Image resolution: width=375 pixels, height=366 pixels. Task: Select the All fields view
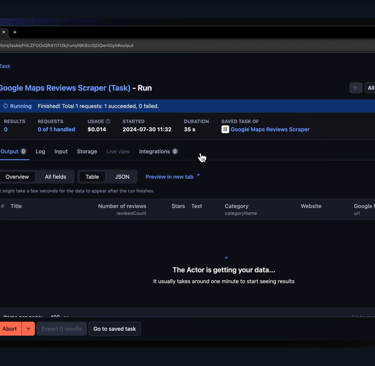pos(55,177)
